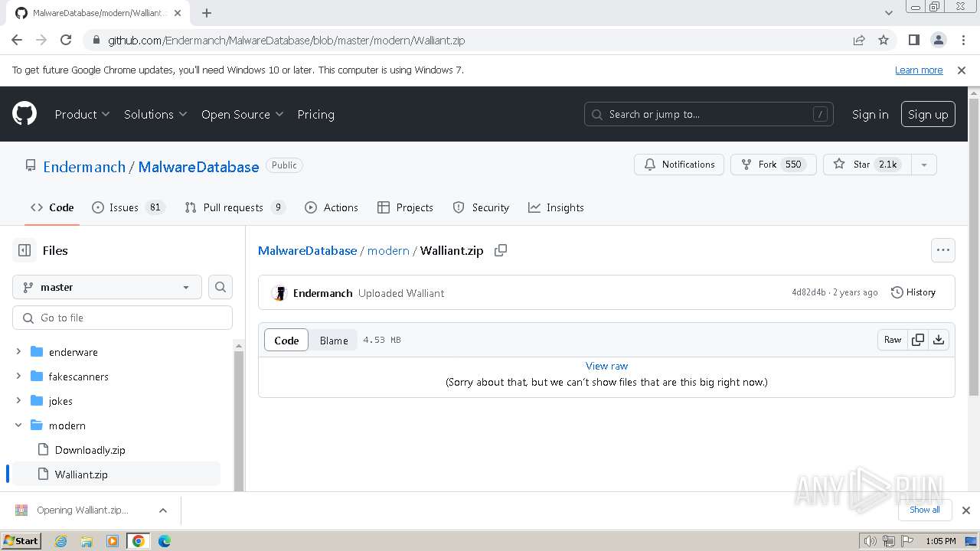This screenshot has width=980, height=551.
Task: Switch to the Blame view
Action: (334, 341)
